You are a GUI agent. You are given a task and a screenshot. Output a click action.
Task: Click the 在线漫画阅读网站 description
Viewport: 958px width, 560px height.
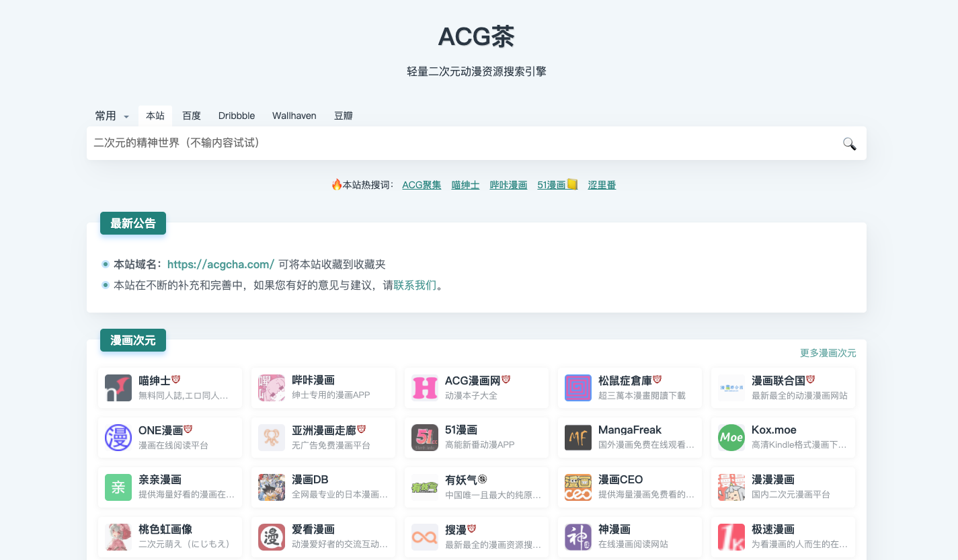click(633, 545)
